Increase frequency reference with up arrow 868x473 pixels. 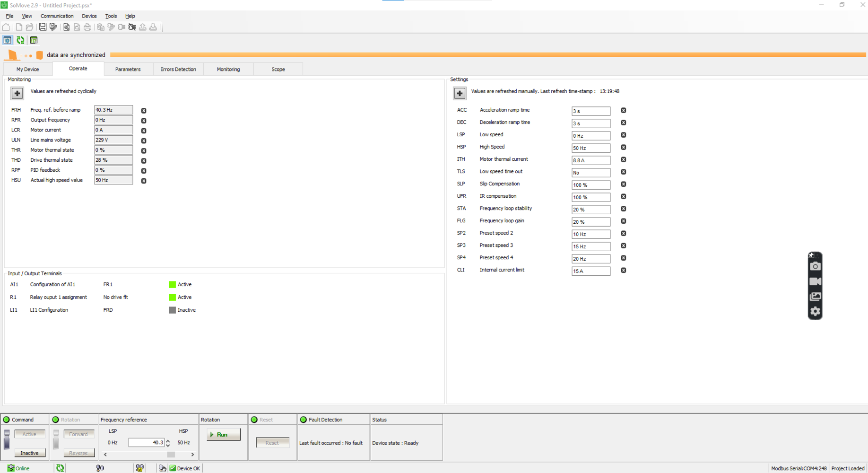click(168, 440)
